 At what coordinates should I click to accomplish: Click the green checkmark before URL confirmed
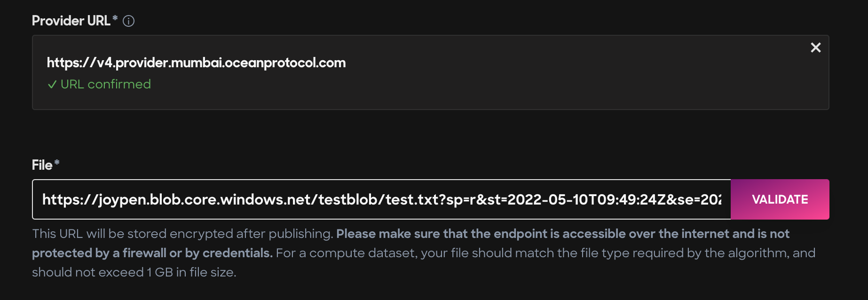(52, 85)
